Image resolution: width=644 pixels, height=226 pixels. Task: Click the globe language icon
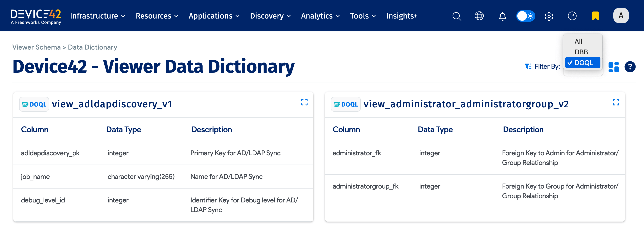pos(479,16)
